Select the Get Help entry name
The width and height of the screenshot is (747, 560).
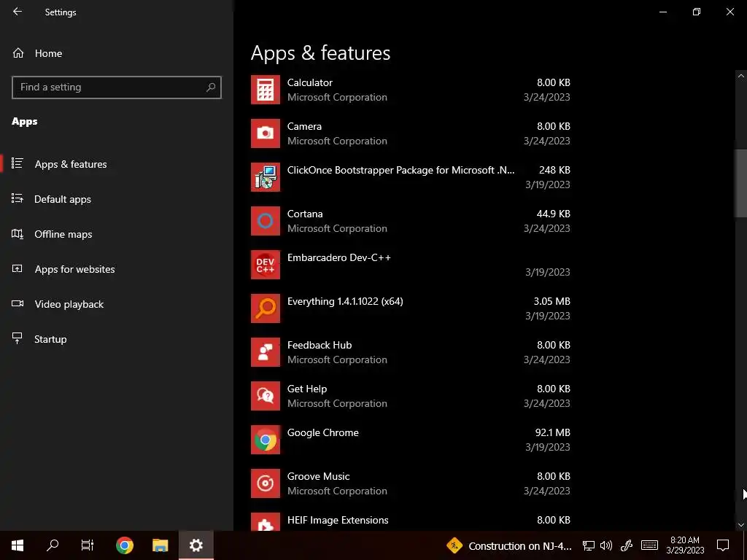(x=307, y=389)
